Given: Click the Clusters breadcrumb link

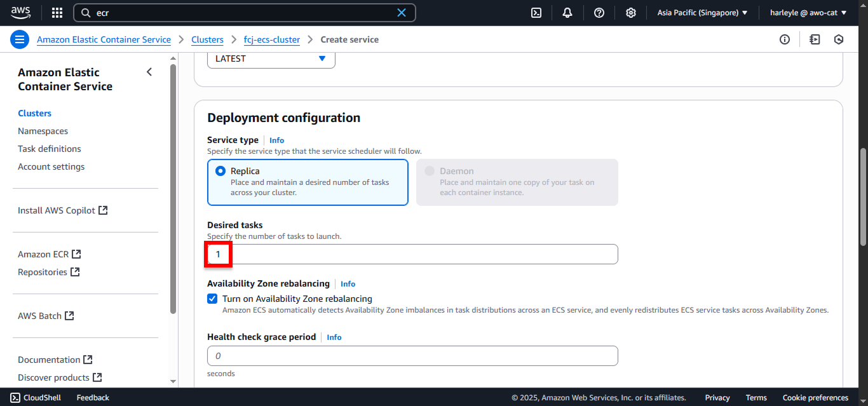Looking at the screenshot, I should 208,39.
